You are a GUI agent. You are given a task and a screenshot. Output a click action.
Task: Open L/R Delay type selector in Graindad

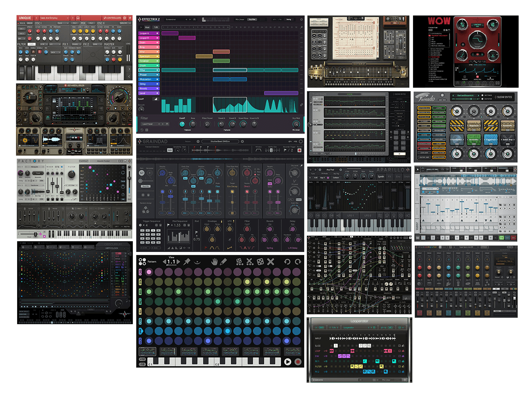[293, 248]
